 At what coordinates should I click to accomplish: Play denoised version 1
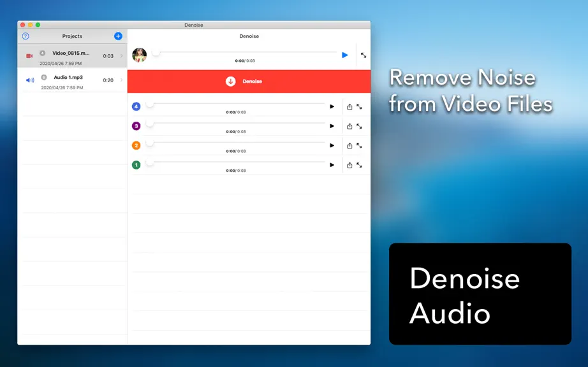coord(332,165)
